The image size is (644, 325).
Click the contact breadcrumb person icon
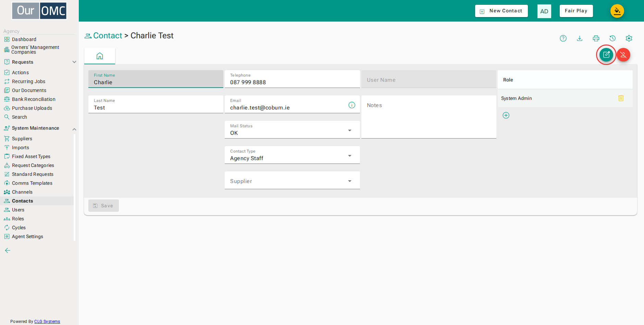[88, 36]
